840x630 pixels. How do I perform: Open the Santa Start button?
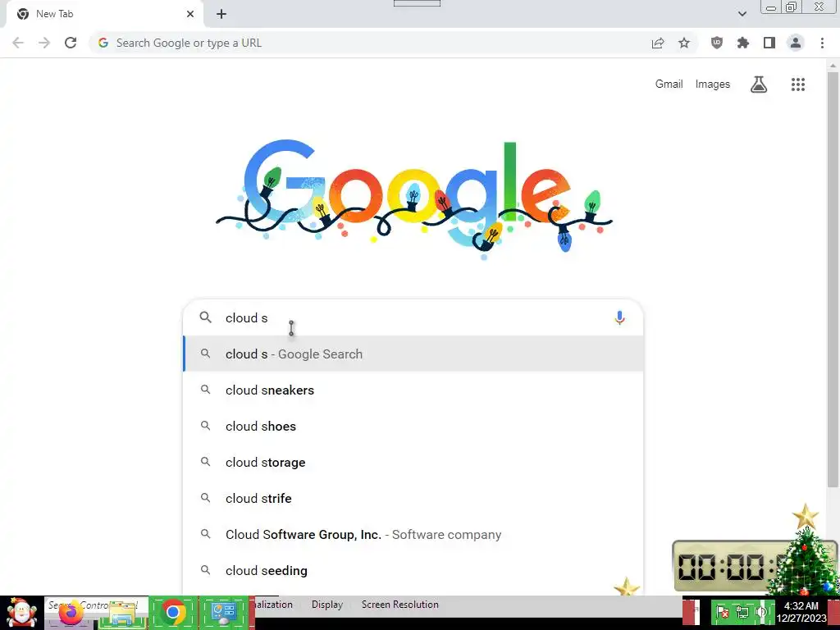coord(21,613)
